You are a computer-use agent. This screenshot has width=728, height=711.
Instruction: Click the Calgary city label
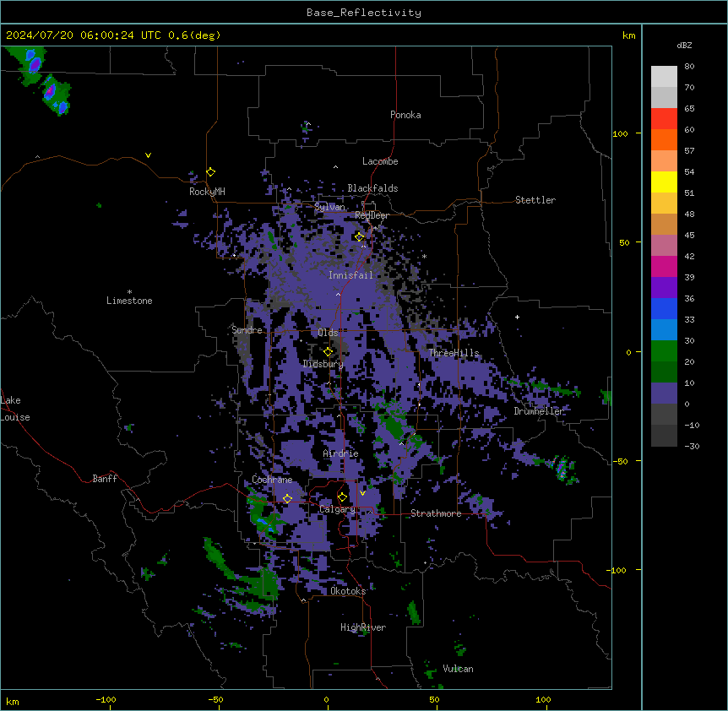(337, 509)
